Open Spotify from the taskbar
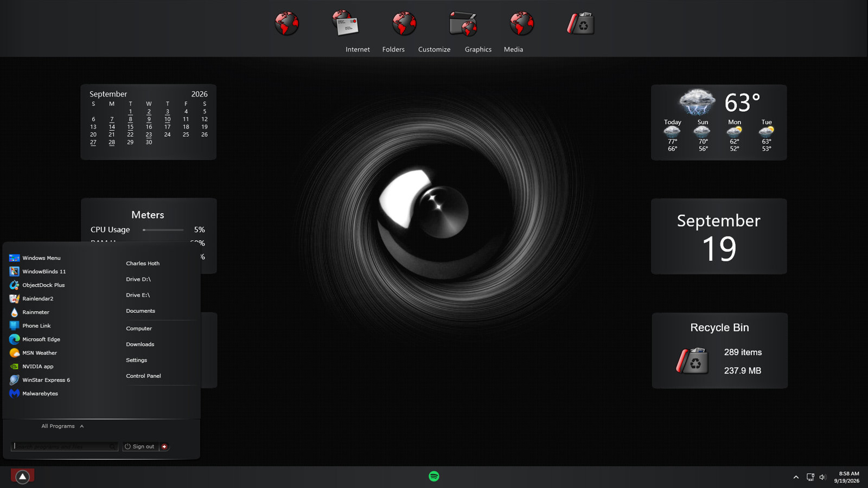Screen dimensions: 868x488 (x=434, y=476)
